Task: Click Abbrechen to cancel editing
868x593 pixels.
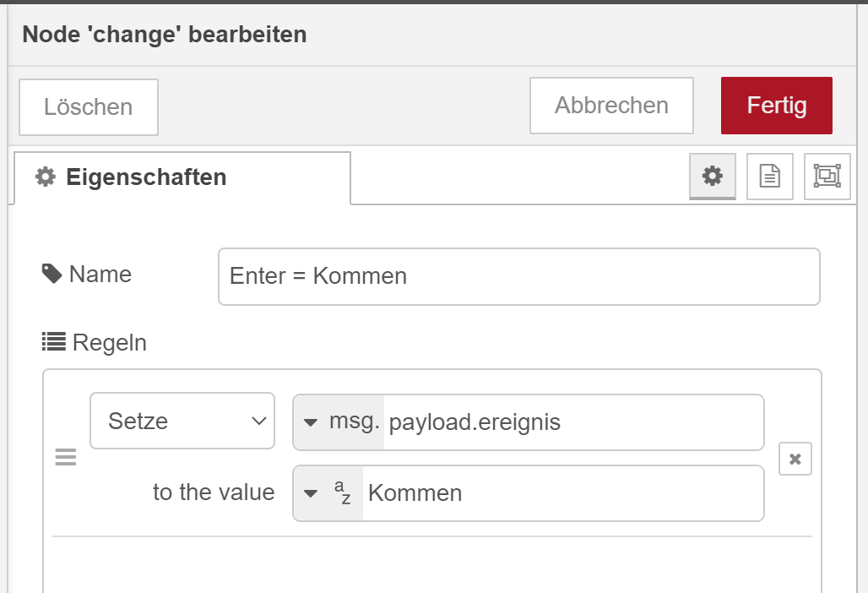Action: pyautogui.click(x=611, y=106)
